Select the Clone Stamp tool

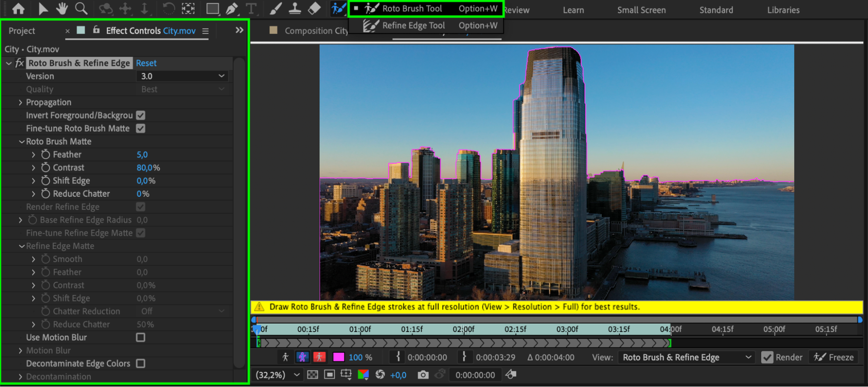point(295,9)
